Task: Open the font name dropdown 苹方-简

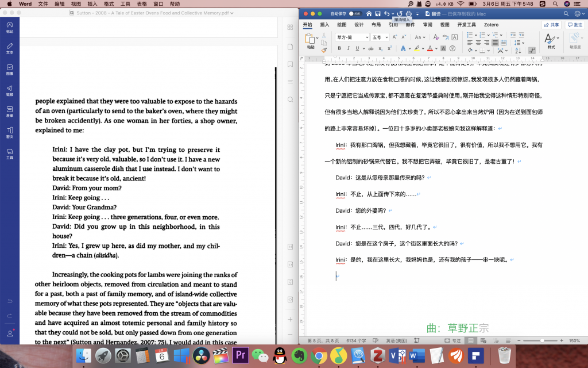Action: tap(352, 37)
